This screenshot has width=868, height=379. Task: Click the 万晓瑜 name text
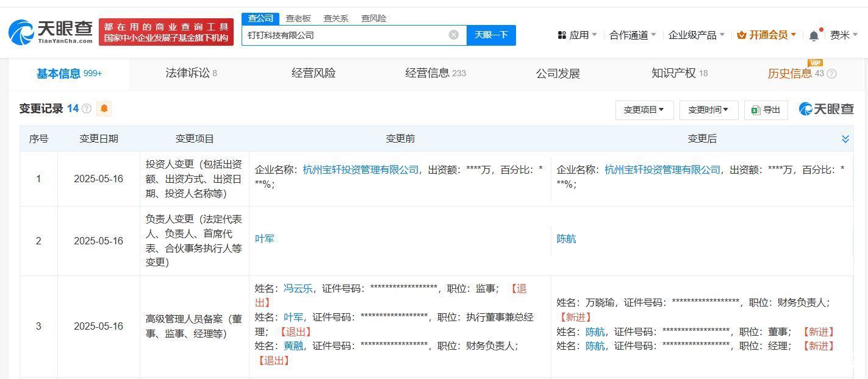click(600, 302)
